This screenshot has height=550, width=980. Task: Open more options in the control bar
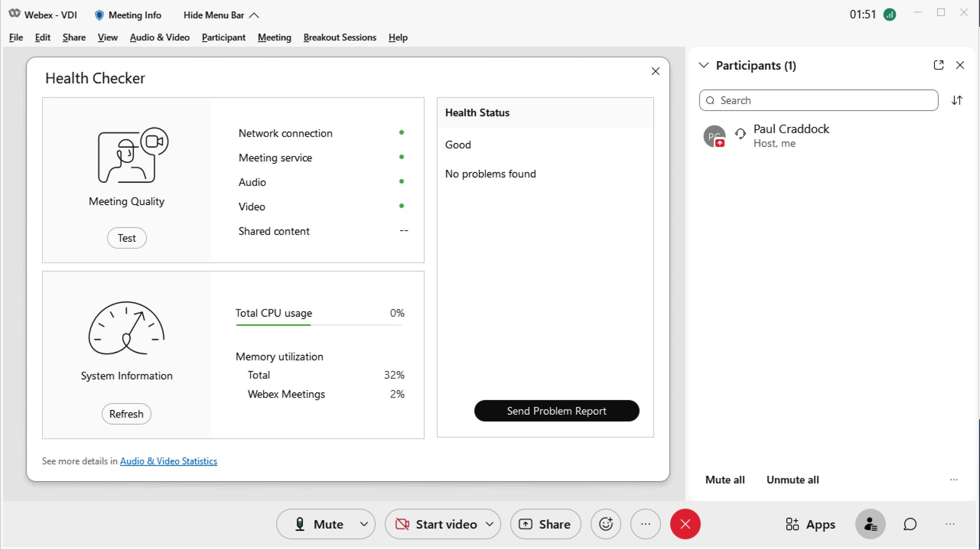[645, 524]
